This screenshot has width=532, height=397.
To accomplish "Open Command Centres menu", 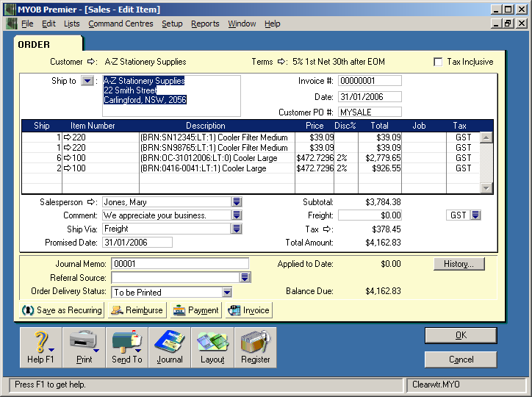I will [121, 24].
